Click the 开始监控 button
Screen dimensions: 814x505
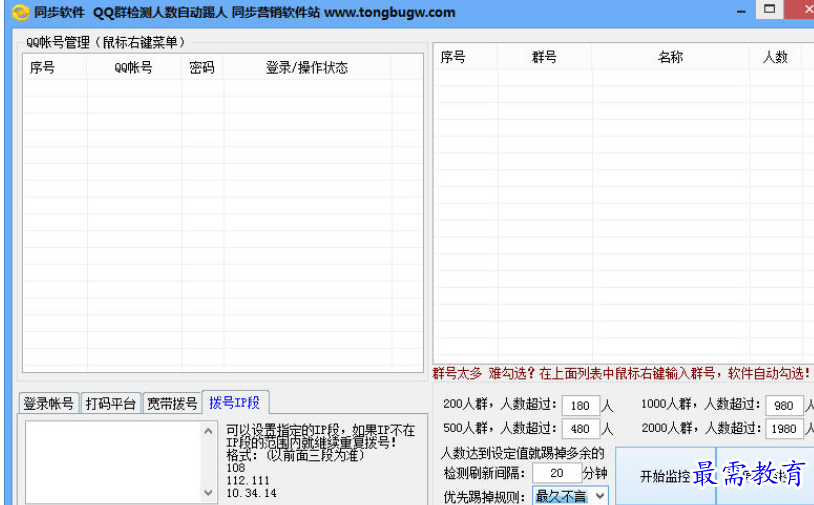coord(666,476)
